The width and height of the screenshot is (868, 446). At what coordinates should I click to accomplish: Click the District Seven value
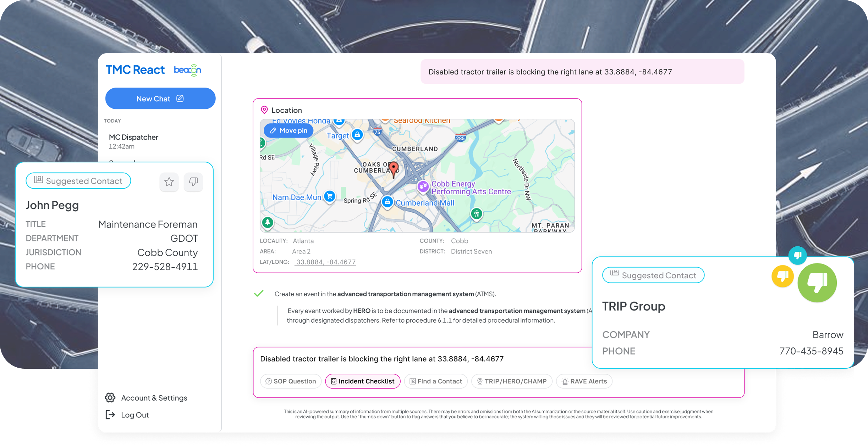pos(471,251)
